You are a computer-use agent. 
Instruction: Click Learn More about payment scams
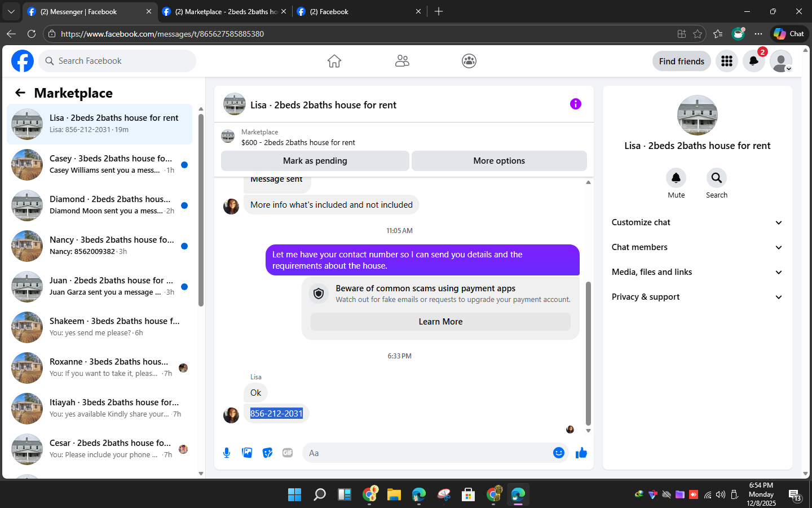pos(440,322)
